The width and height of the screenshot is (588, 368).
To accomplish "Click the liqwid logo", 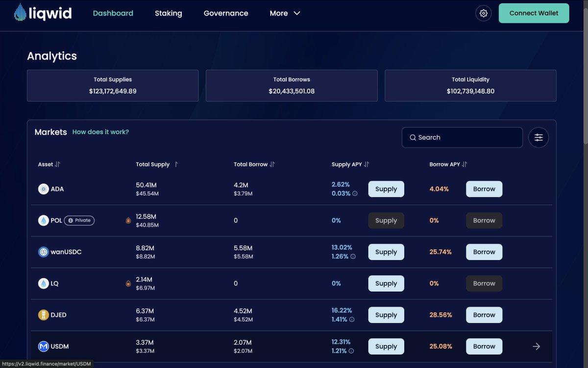I will tap(43, 13).
